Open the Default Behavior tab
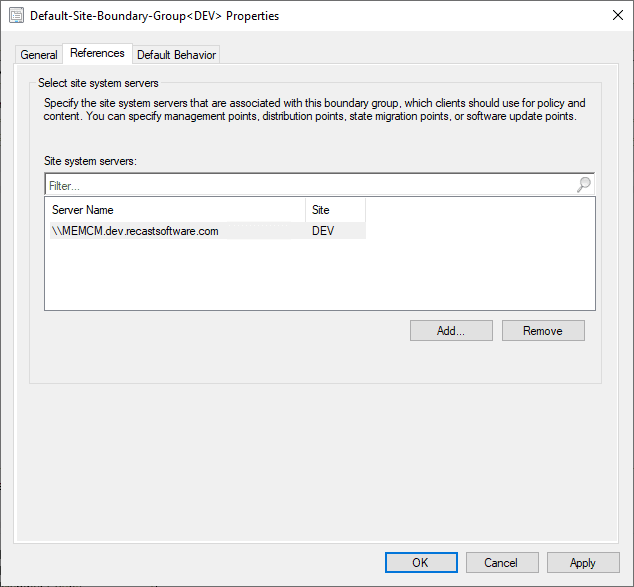Image resolution: width=634 pixels, height=587 pixels. (x=176, y=55)
